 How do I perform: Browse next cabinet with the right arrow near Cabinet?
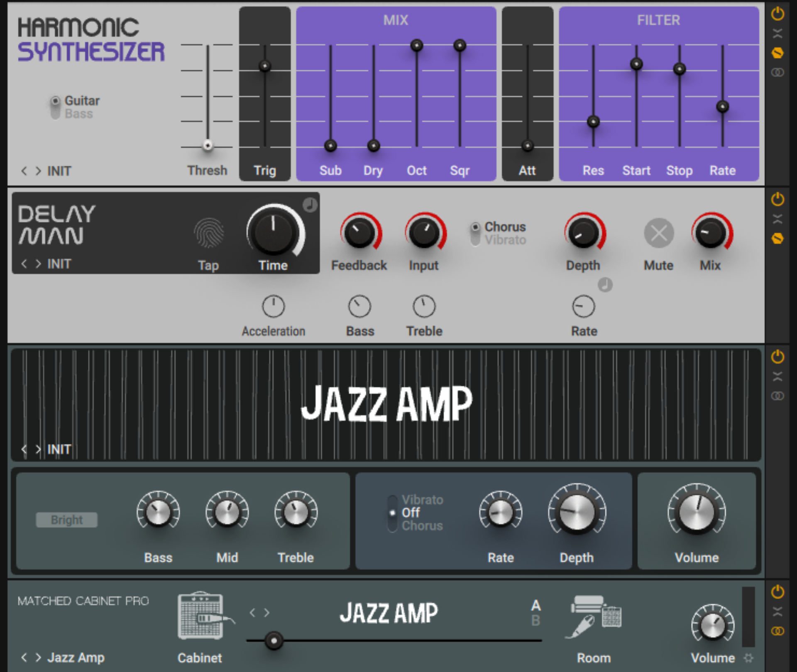tap(266, 612)
